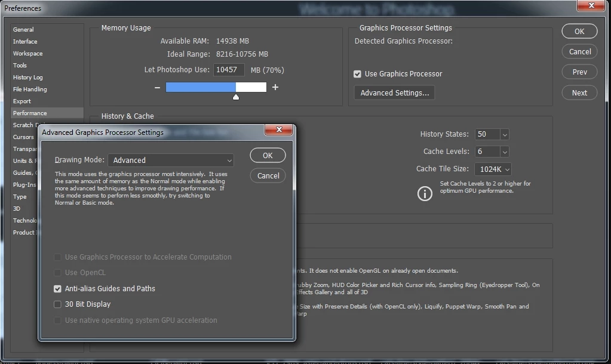The image size is (611, 364).
Task: Open History Log preferences
Action: [x=27, y=78]
